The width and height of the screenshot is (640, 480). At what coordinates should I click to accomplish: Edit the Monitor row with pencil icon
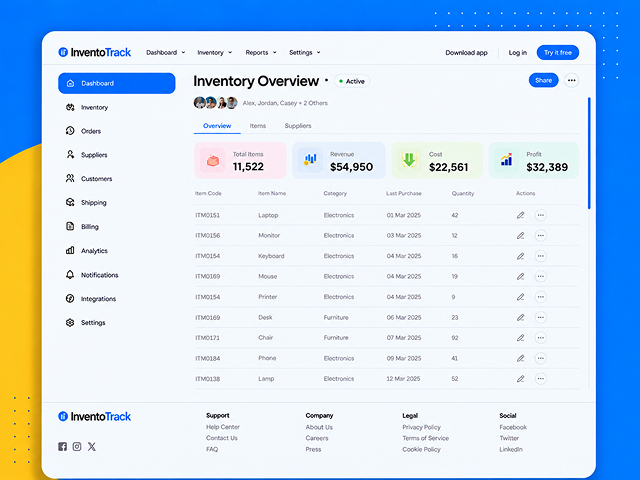coord(520,236)
